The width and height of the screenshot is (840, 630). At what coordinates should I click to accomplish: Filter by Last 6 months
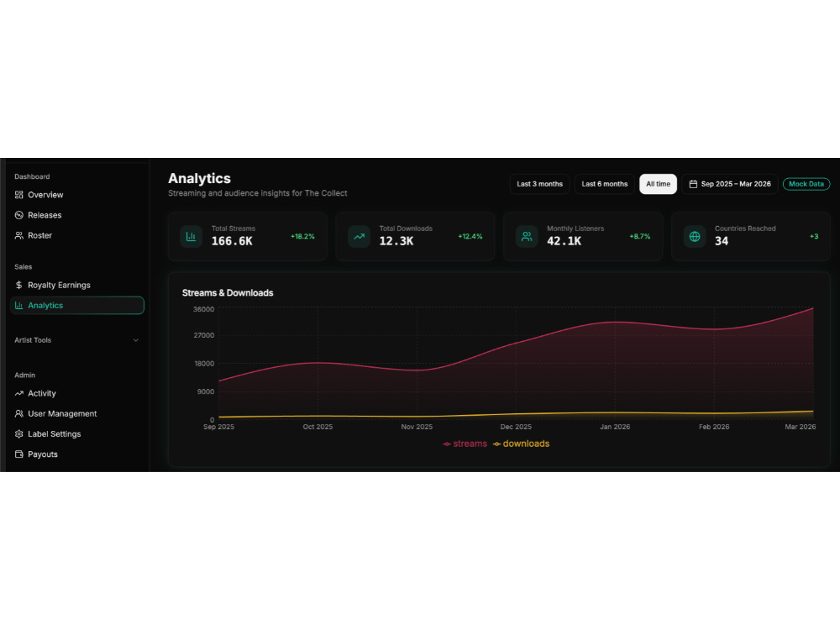(x=604, y=184)
